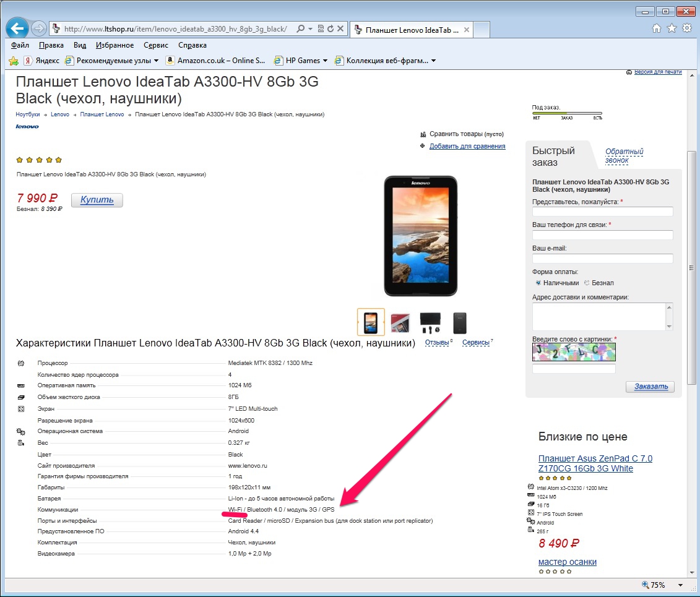700x597 pixels.
Task: Click the captcha word input field
Action: tap(574, 369)
